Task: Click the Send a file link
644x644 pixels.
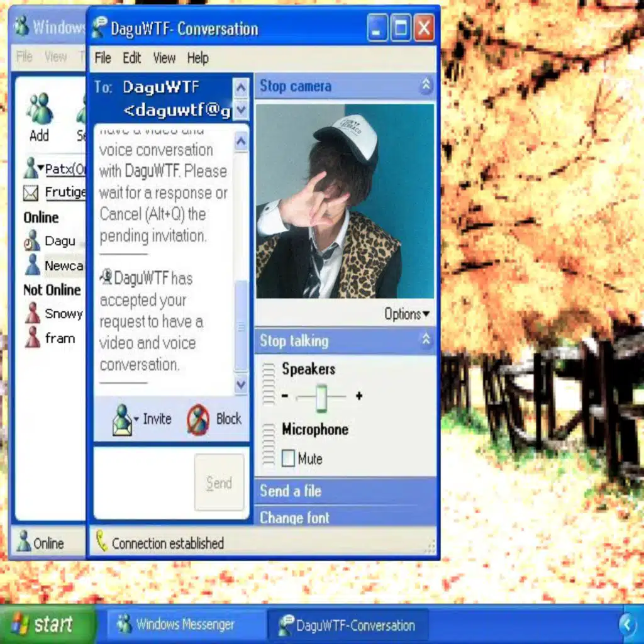Action: pyautogui.click(x=291, y=491)
